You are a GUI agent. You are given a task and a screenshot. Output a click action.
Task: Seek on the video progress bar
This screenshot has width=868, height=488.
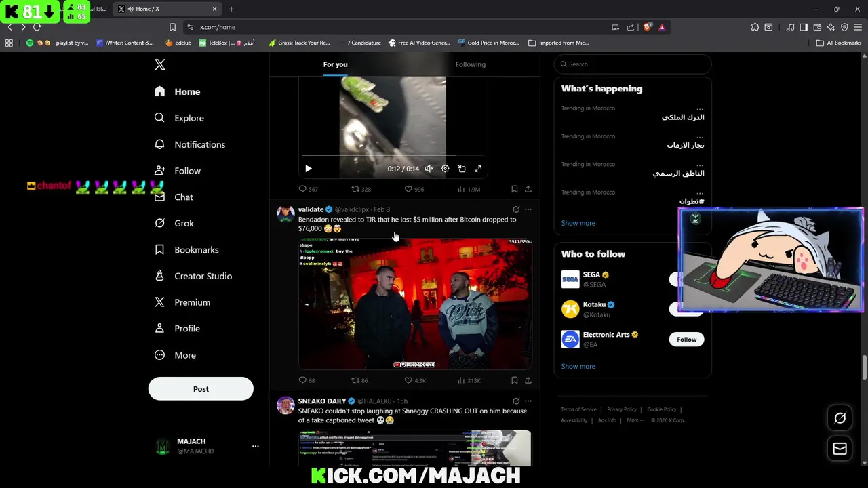[393, 155]
